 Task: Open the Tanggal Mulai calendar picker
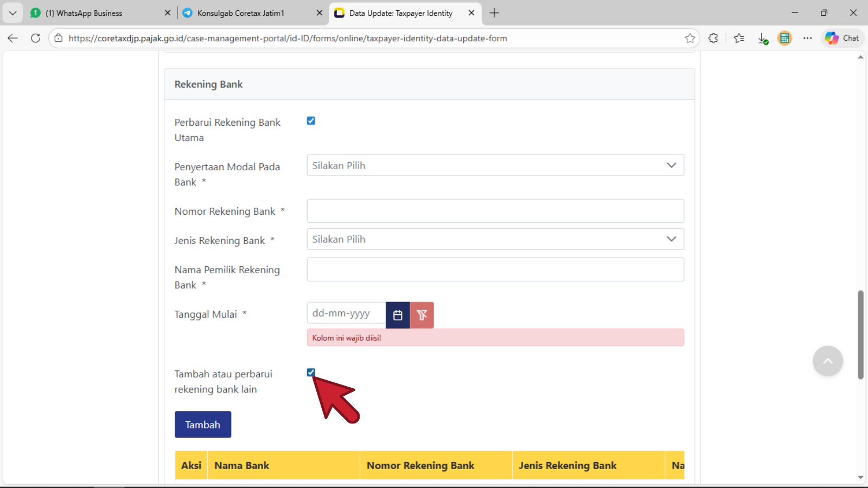pyautogui.click(x=398, y=315)
